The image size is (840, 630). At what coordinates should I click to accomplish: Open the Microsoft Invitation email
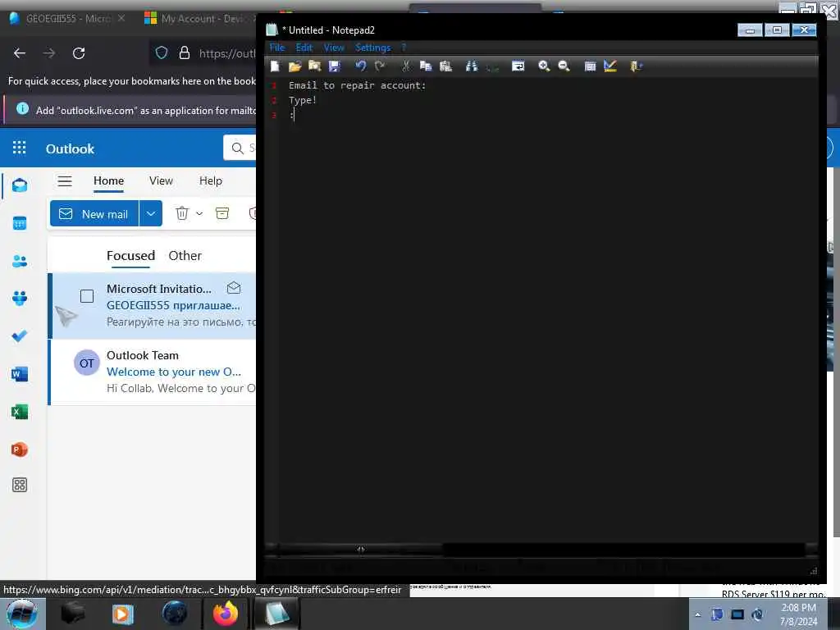point(153,306)
